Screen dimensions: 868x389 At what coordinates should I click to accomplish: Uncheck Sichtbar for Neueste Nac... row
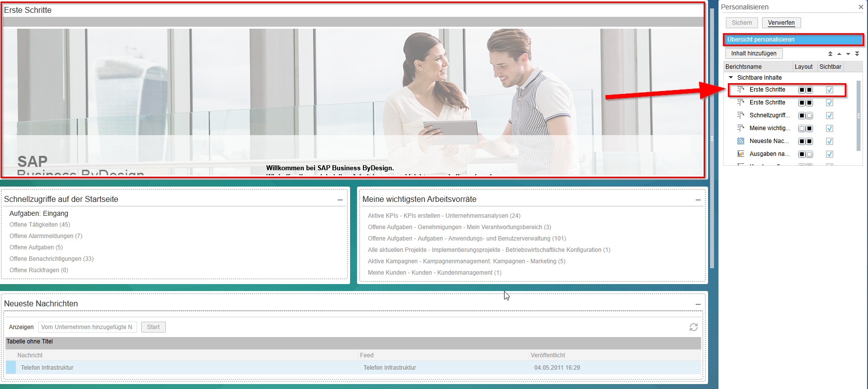tap(830, 142)
